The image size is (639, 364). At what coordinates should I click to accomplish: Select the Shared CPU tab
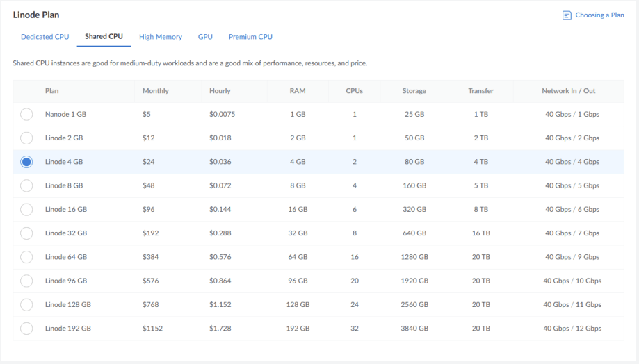click(x=104, y=37)
